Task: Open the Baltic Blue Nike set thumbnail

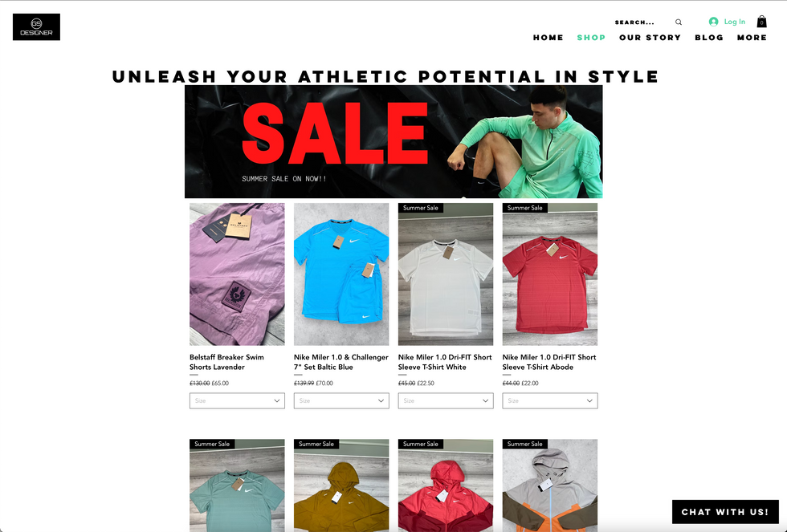Action: pyautogui.click(x=341, y=274)
